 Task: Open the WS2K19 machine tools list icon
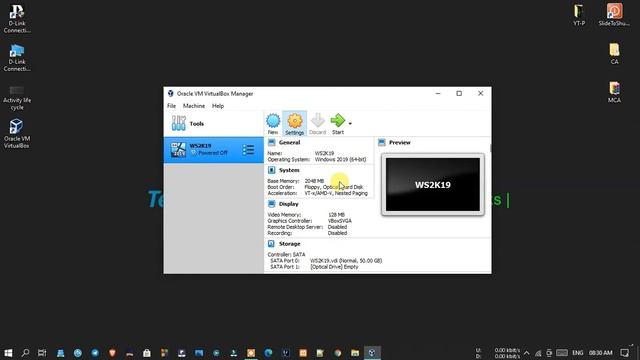(248, 150)
